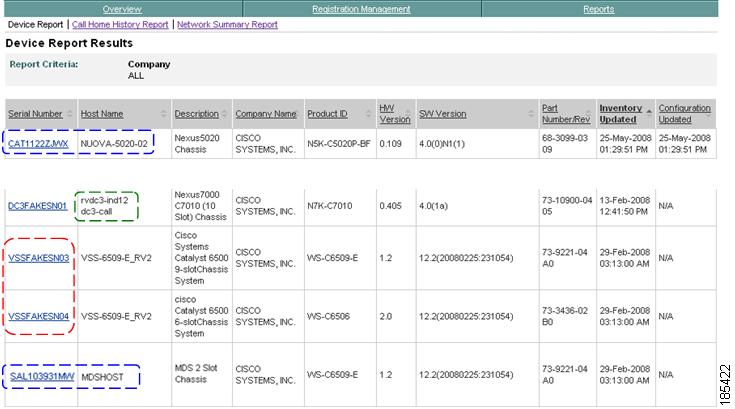Select N/A in the DC3FAKESN01 row
The width and height of the screenshot is (735, 409).
(666, 206)
